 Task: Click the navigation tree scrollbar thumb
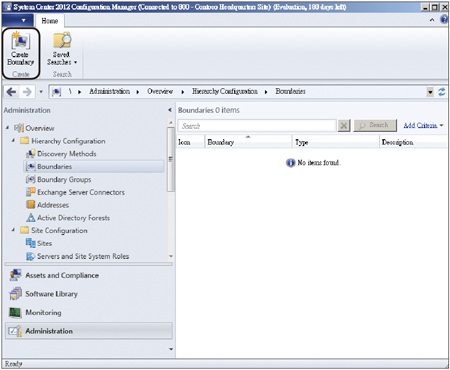pos(171,159)
